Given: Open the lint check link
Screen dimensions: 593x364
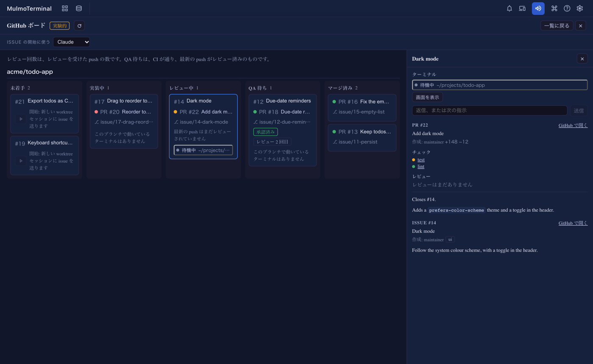Looking at the screenshot, I should (x=421, y=166).
